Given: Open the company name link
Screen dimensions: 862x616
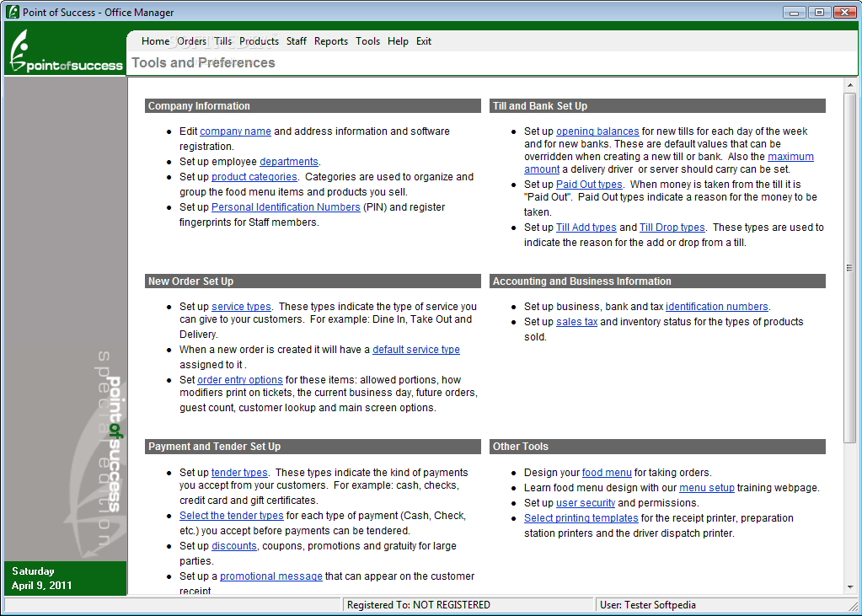Looking at the screenshot, I should [x=235, y=131].
